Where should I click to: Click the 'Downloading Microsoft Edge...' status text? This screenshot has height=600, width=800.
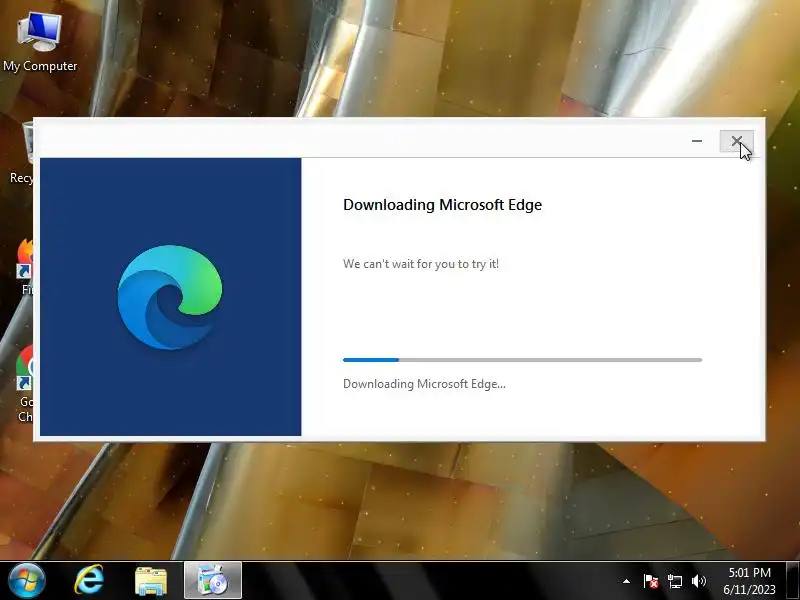click(424, 384)
